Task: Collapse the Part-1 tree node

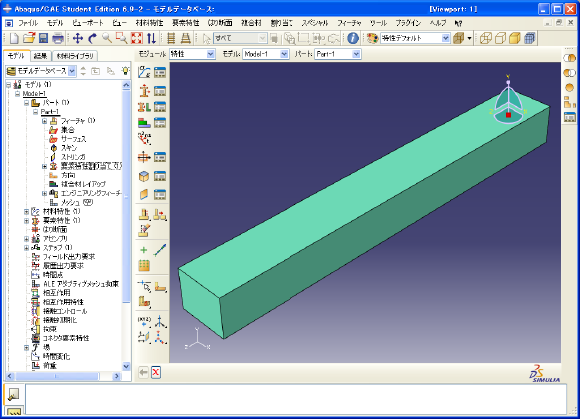Action: 36,112
